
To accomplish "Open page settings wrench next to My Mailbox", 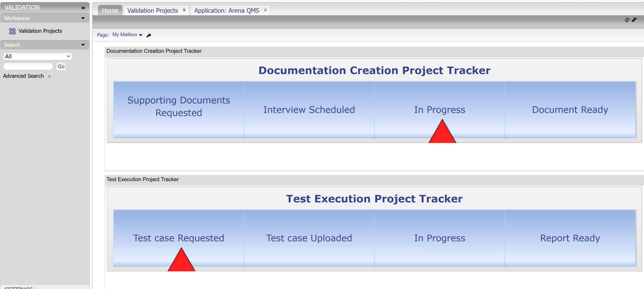I will pyautogui.click(x=149, y=35).
